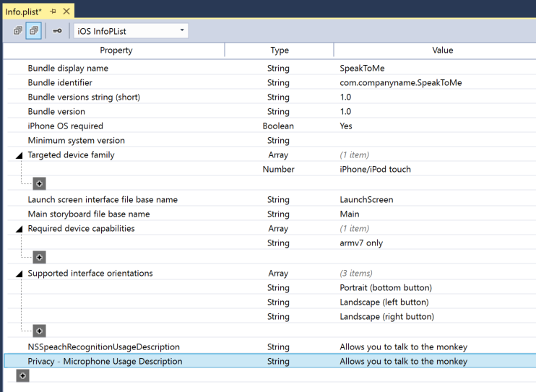
Task: Select the iPhone OS required Yes value
Action: point(347,126)
